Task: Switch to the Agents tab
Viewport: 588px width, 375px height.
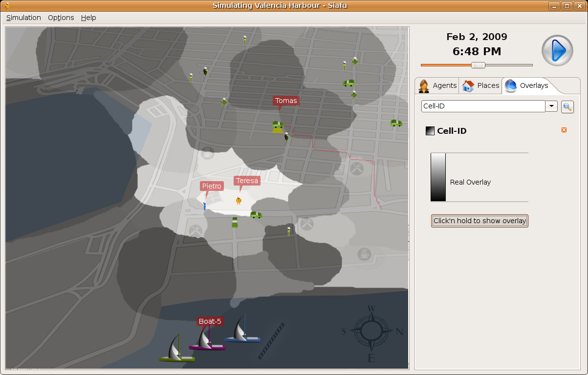Action: 438,85
